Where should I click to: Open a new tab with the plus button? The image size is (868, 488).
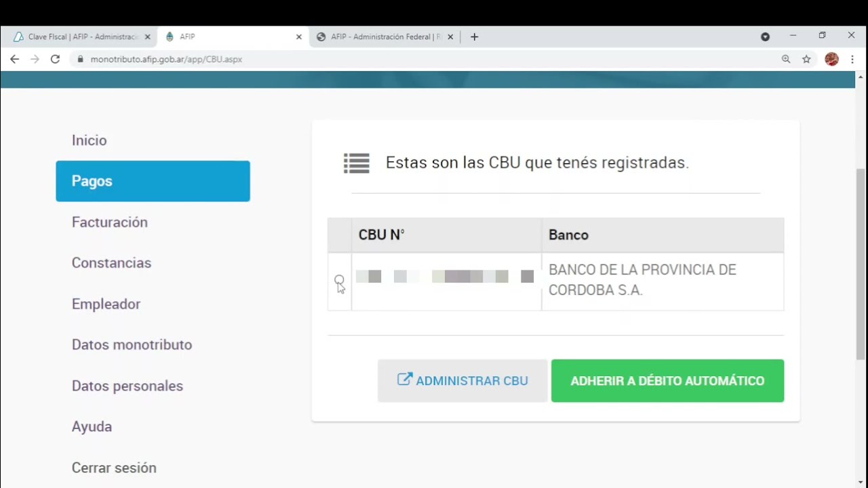[x=474, y=37]
